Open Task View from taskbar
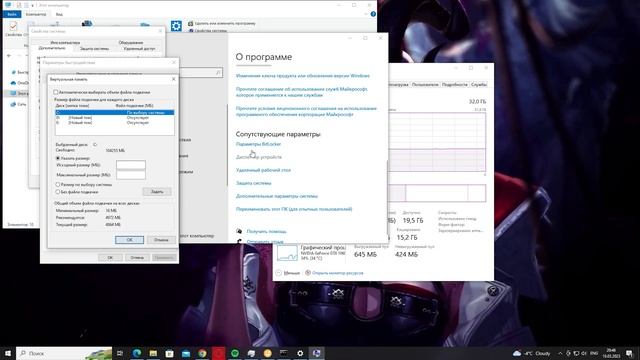Viewport: 640px width, 360px height. pyautogui.click(x=120, y=353)
